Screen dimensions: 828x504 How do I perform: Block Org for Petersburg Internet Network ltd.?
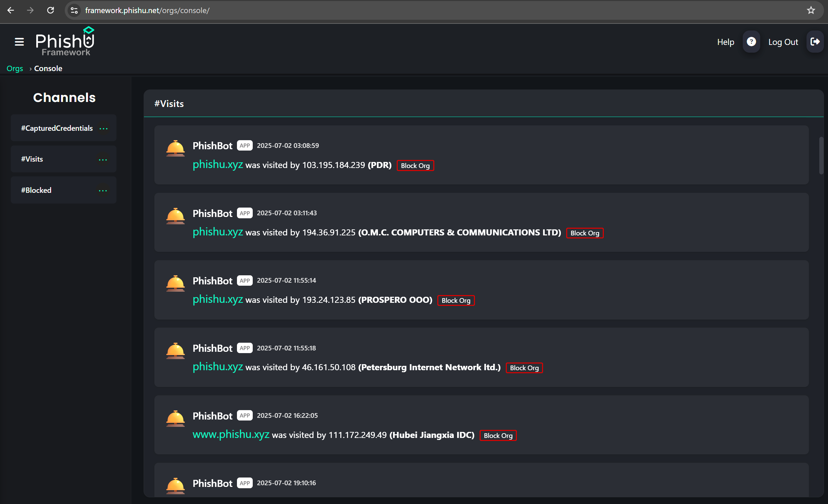[x=524, y=368]
